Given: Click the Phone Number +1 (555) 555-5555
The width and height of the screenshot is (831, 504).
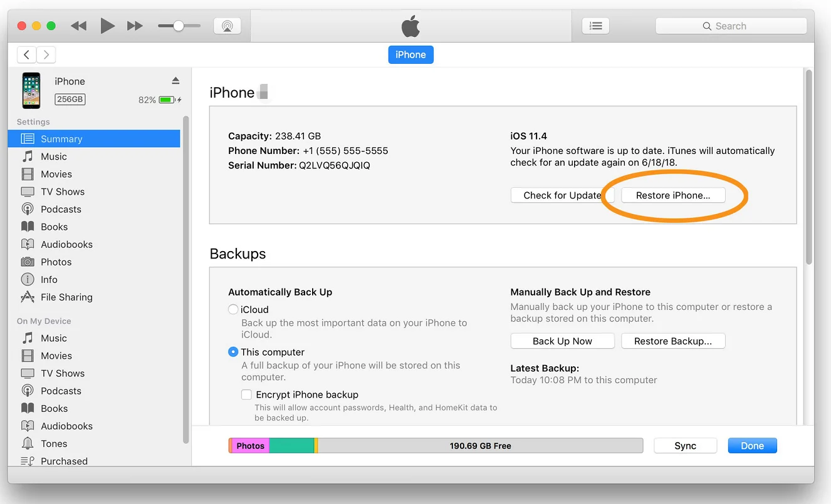Looking at the screenshot, I should 345,150.
